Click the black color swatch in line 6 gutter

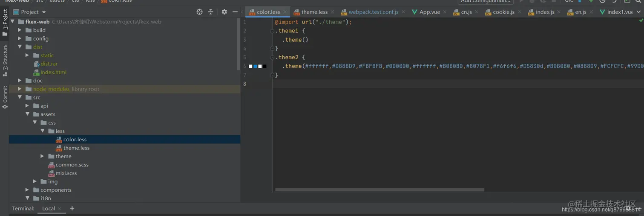pos(264,66)
